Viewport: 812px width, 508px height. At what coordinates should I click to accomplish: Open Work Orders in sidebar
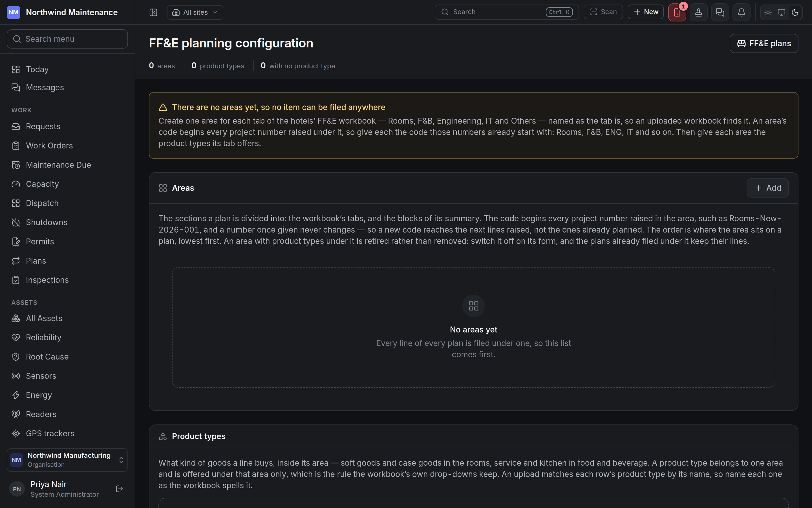(x=67, y=145)
